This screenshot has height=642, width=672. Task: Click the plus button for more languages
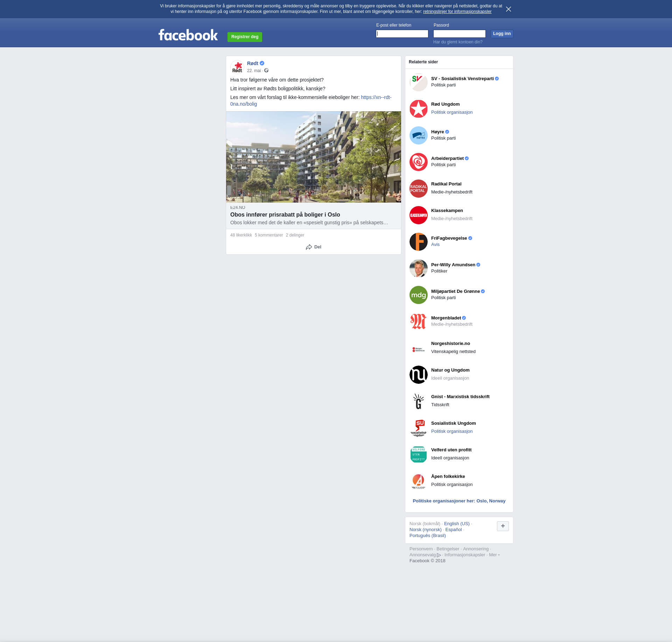(x=503, y=526)
